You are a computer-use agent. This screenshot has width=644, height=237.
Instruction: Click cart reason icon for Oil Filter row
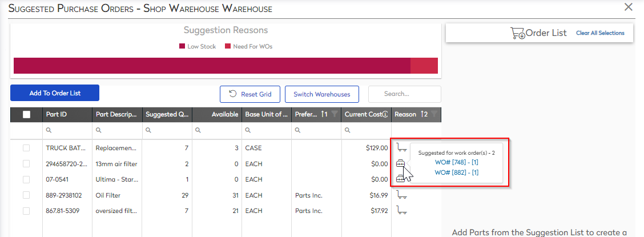pos(402,195)
